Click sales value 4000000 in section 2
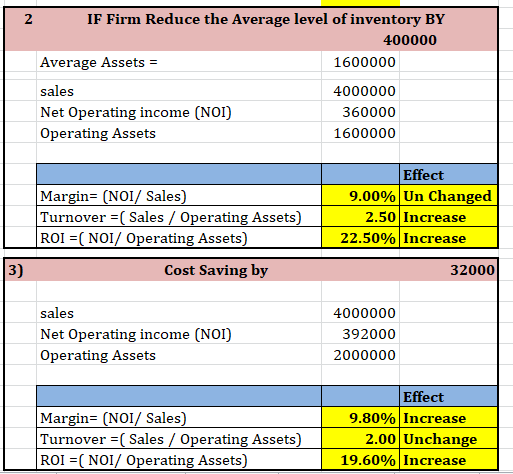The width and height of the screenshot is (513, 474). point(364,91)
